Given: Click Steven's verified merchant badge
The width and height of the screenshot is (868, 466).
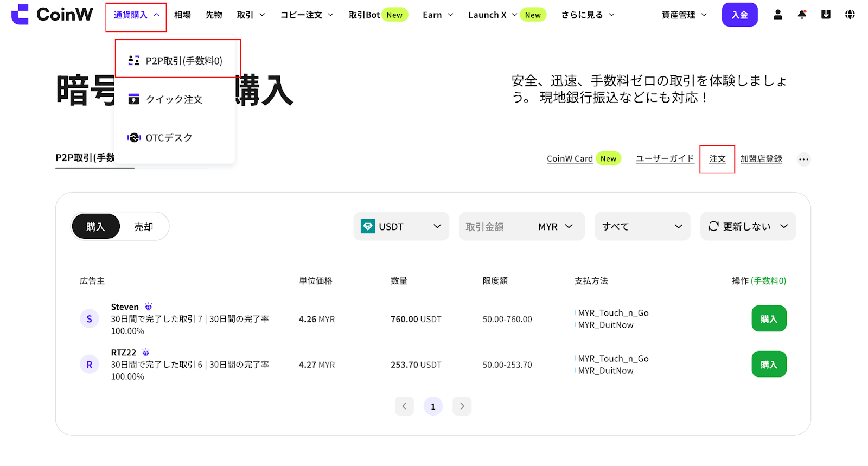Looking at the screenshot, I should coord(148,307).
